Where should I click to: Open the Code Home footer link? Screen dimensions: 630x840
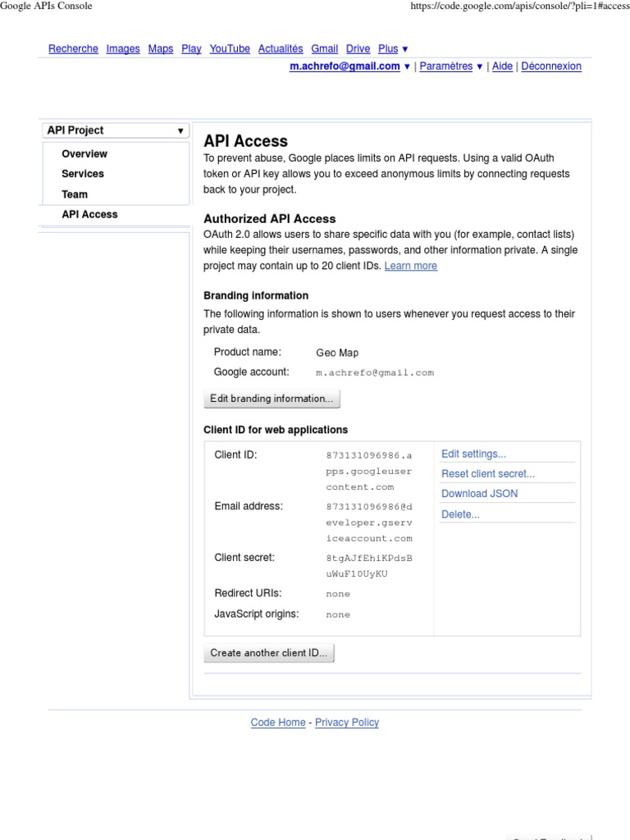278,722
